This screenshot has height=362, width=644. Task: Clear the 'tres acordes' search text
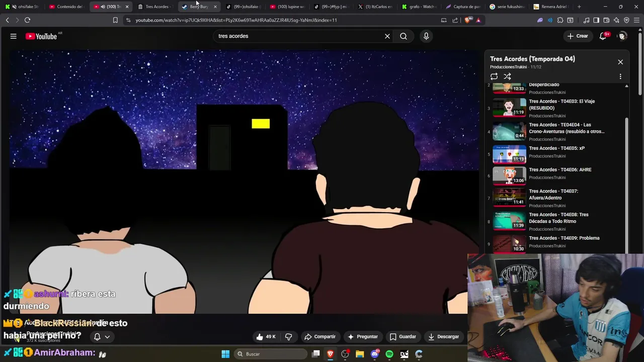387,36
